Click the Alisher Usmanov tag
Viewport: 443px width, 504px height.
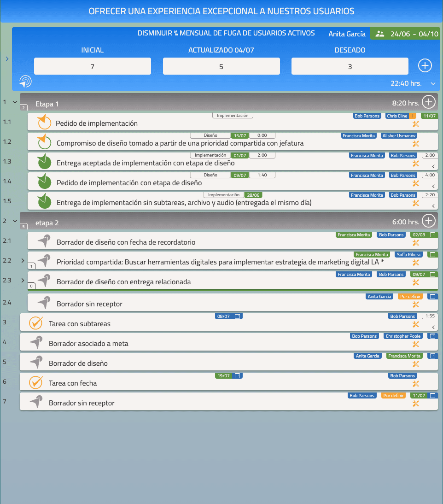tap(399, 135)
